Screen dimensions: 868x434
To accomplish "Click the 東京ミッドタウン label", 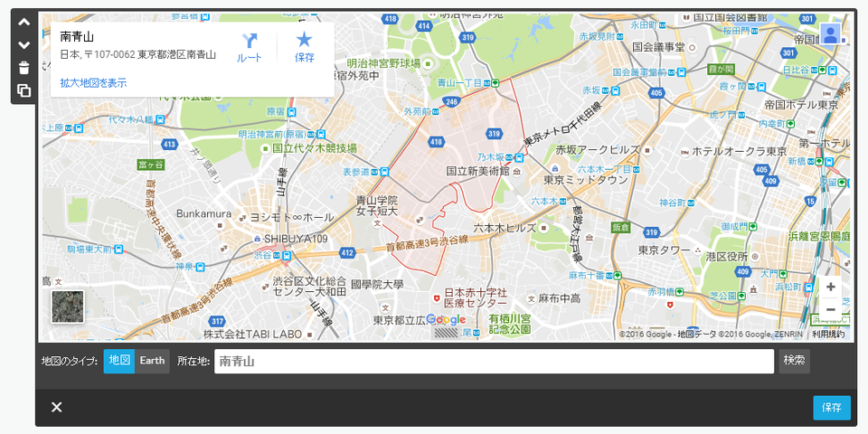I will pos(586,180).
